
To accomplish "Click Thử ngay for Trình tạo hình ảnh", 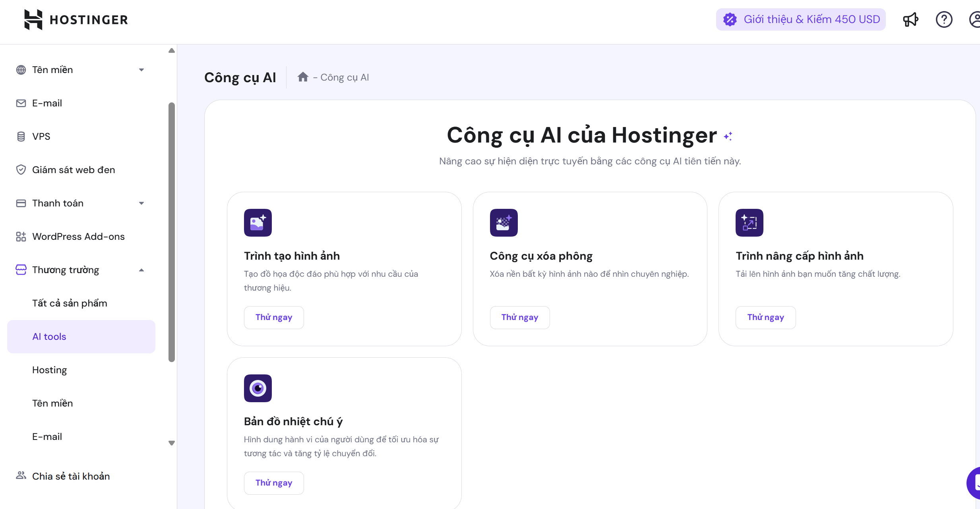I will [x=274, y=317].
